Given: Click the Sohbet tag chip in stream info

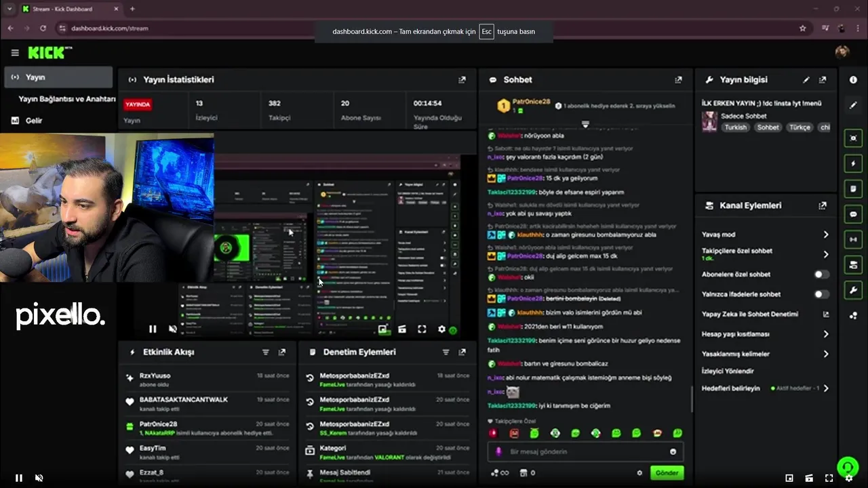Looking at the screenshot, I should (x=768, y=127).
